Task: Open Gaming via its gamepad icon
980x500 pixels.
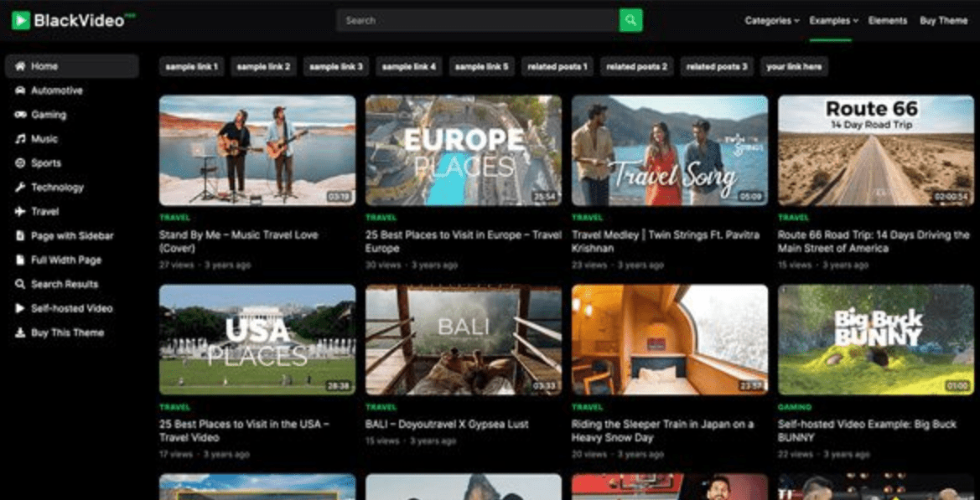Action: pyautogui.click(x=20, y=115)
